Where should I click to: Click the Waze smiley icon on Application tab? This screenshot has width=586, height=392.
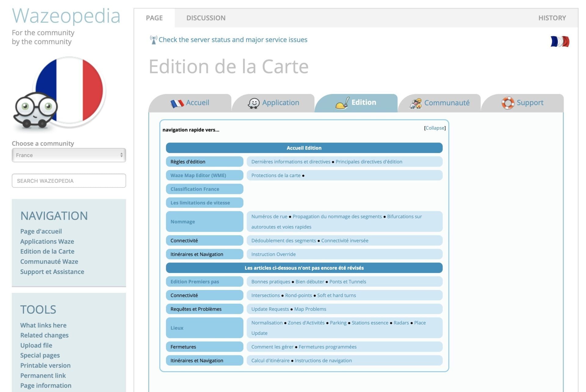(253, 103)
